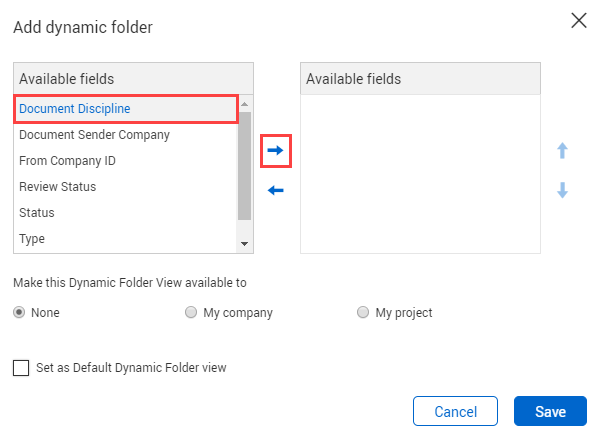Close the Add dynamic folder dialog

coord(579,20)
